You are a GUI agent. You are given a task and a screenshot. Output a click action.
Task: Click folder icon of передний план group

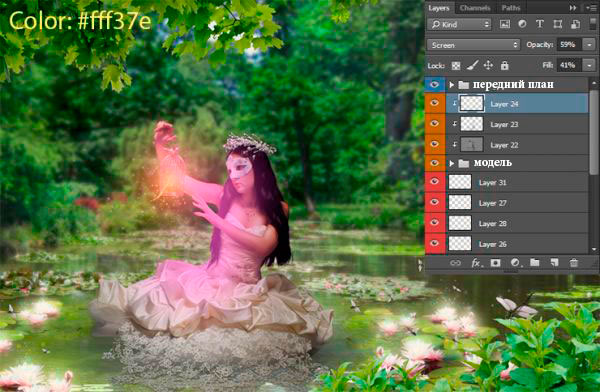click(464, 85)
